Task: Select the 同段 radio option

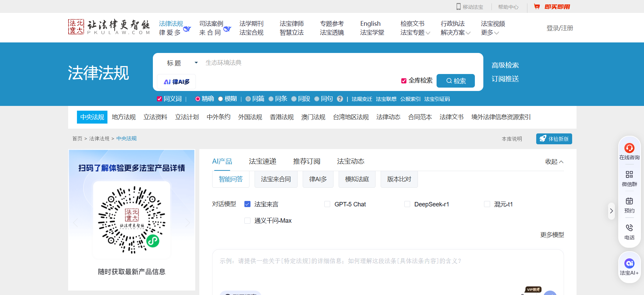Action: [x=294, y=99]
